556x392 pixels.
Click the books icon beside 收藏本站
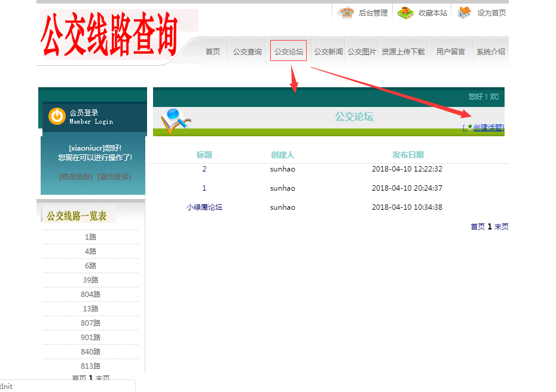(x=406, y=13)
